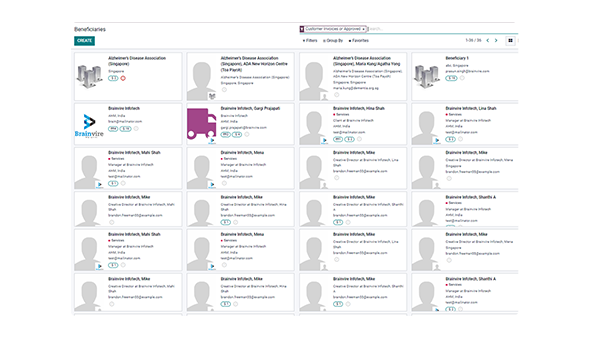
Task: Focus the search input field
Action: click(x=440, y=29)
